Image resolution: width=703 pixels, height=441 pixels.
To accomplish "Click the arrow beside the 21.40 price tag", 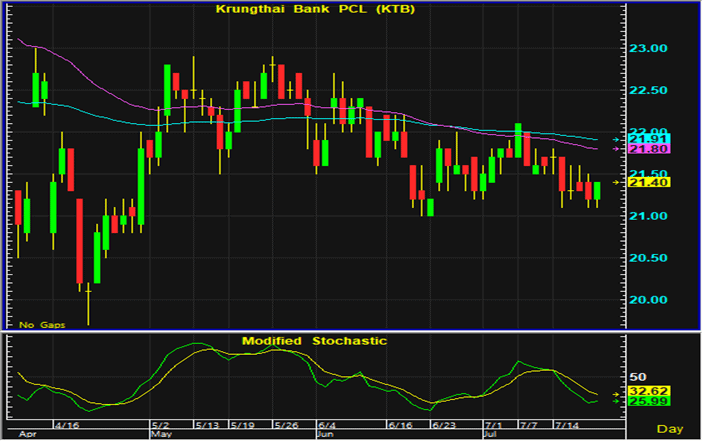I will click(618, 183).
